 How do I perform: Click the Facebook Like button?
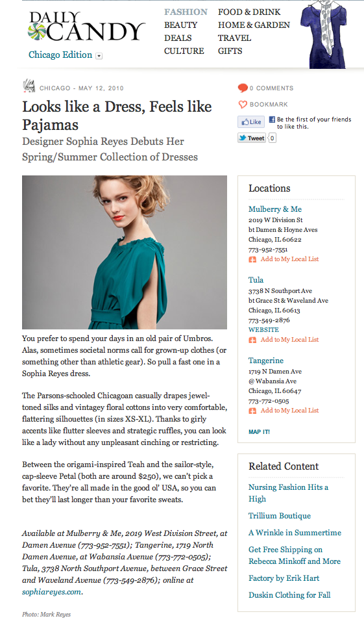coord(251,122)
